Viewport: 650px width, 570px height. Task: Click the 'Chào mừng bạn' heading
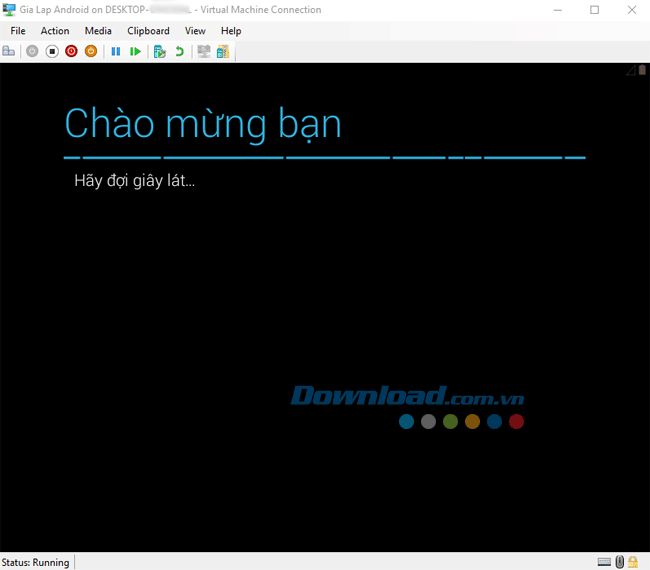[203, 124]
